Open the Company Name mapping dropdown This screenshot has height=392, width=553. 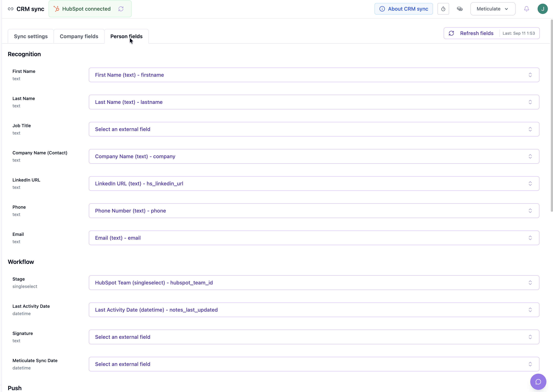pos(314,156)
